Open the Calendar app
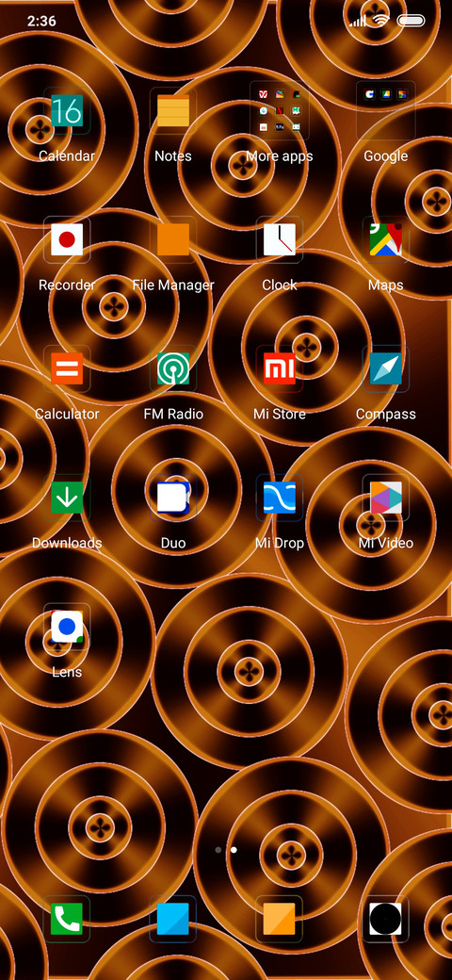Screen dimensions: 452x980 coord(67,111)
